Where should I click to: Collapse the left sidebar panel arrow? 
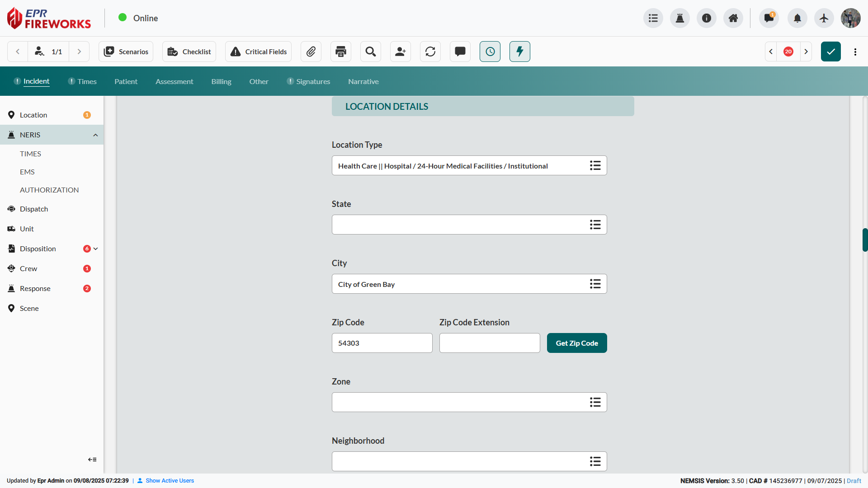click(x=92, y=460)
